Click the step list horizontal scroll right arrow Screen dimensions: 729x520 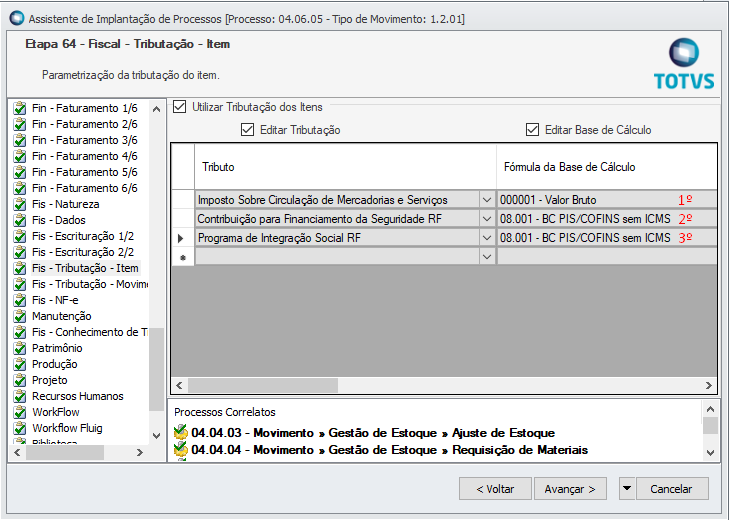pyautogui.click(x=139, y=452)
